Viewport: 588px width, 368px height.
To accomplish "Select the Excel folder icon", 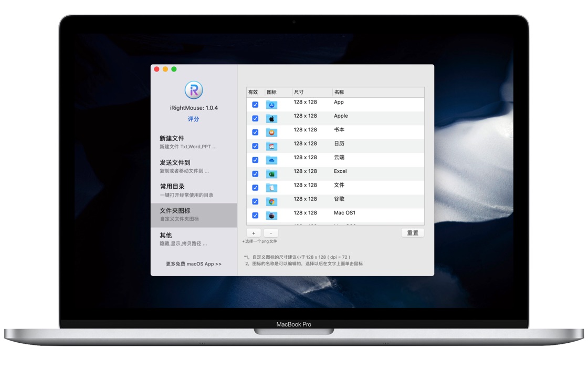I will click(271, 174).
